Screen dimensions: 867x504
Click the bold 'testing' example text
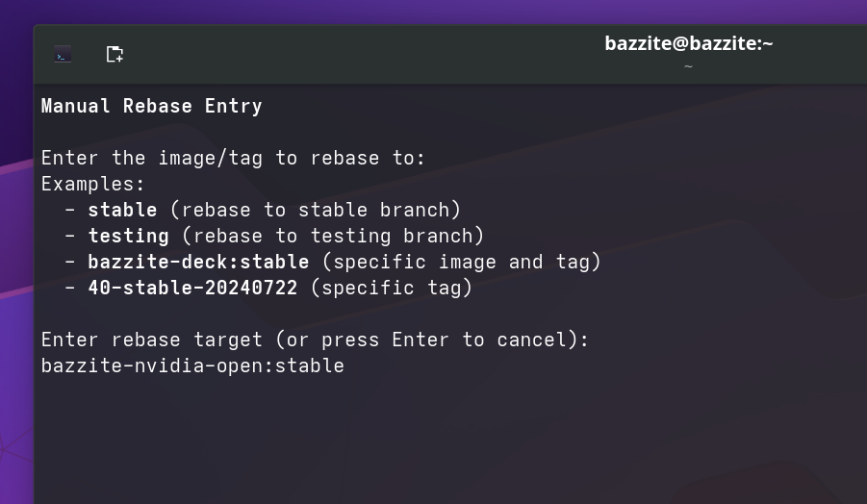point(128,236)
